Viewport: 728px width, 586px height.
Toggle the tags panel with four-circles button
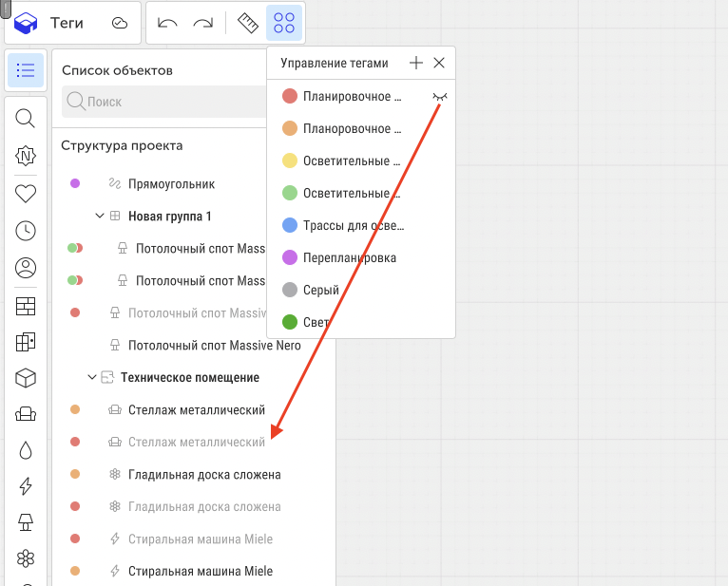[284, 23]
